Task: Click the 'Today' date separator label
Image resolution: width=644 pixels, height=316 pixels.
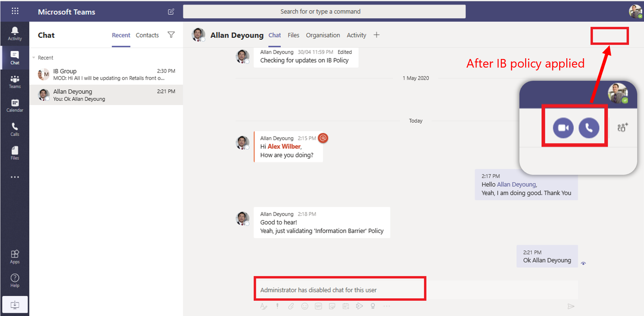Action: (x=416, y=121)
